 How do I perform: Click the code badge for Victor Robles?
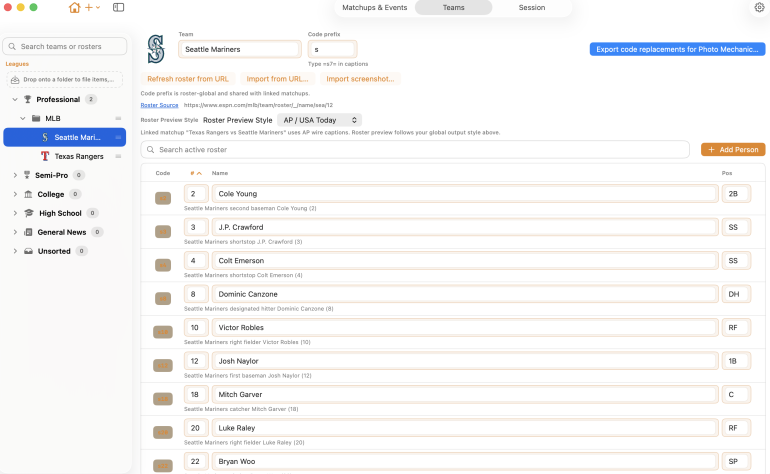coord(163,332)
